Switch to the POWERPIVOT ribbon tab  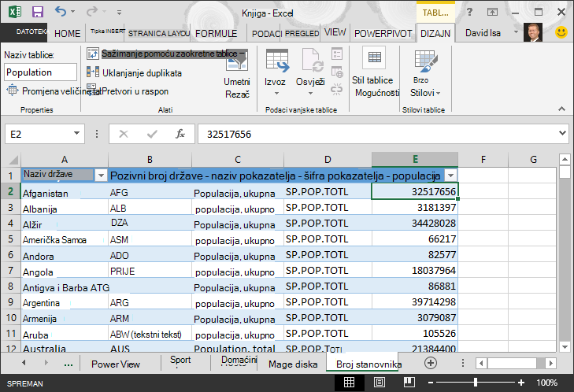[383, 34]
